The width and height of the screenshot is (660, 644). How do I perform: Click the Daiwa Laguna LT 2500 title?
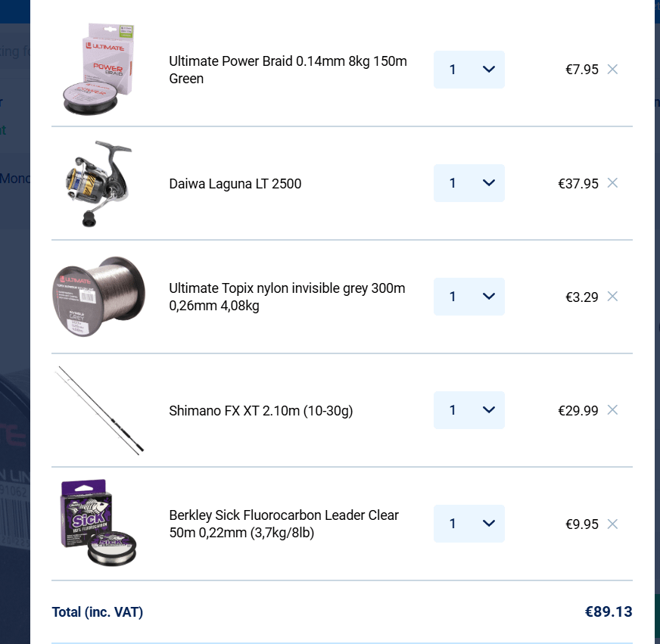[x=235, y=184]
